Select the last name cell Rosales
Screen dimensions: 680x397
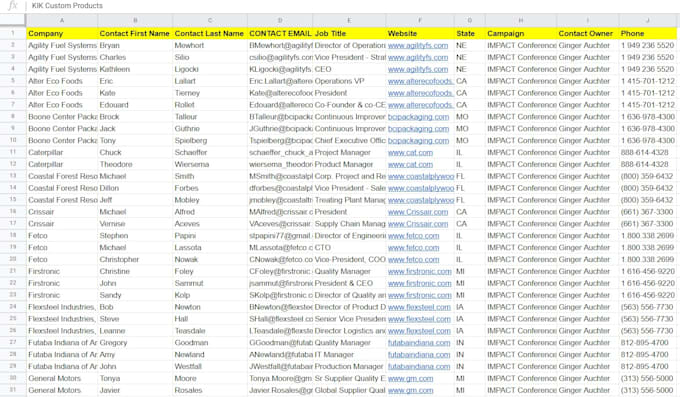pyautogui.click(x=210, y=390)
